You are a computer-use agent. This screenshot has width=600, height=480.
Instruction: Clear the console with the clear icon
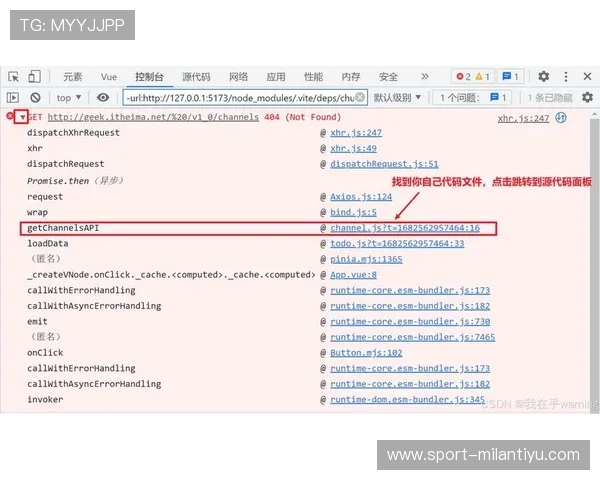click(35, 98)
